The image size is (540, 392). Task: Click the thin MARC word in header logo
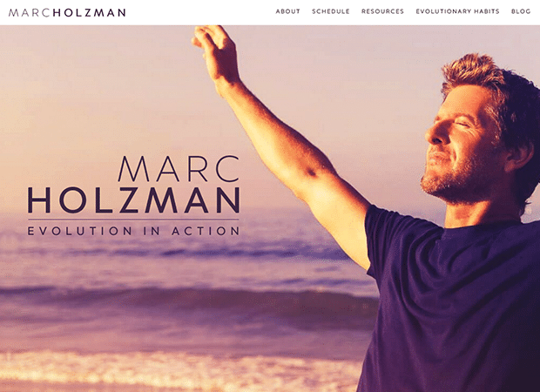tap(30, 13)
